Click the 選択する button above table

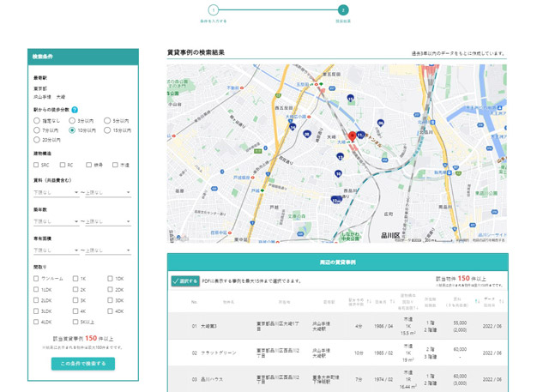pos(185,281)
